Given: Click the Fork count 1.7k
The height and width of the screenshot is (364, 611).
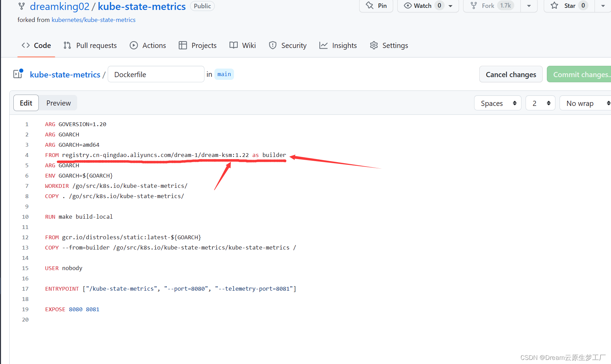Looking at the screenshot, I should point(505,5).
